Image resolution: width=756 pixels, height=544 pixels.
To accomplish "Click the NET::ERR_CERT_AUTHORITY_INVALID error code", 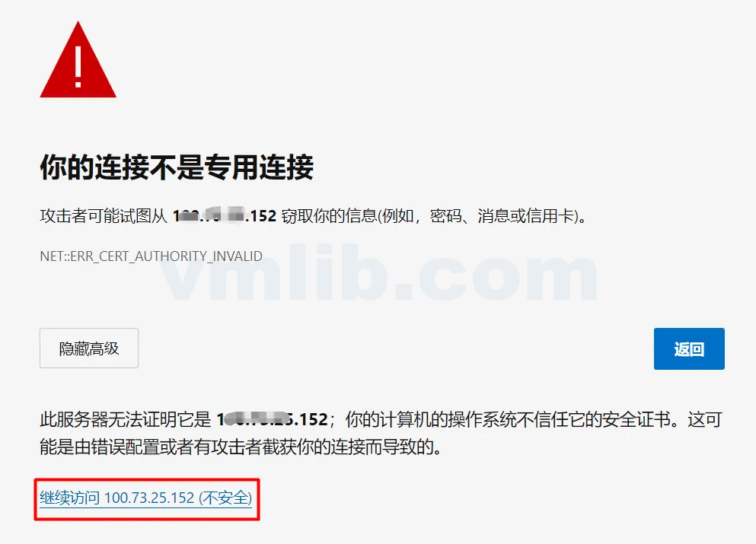I will pos(152,256).
